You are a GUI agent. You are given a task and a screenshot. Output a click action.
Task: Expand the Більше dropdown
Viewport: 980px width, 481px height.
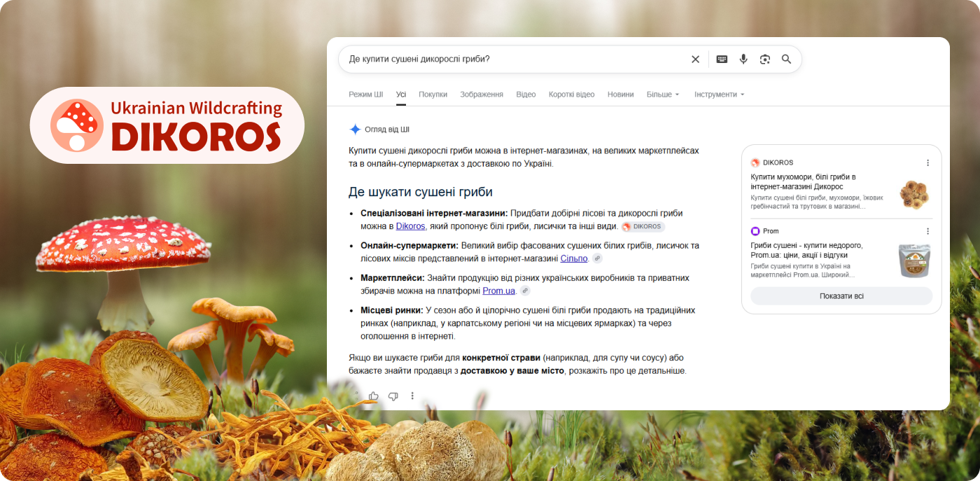click(663, 95)
